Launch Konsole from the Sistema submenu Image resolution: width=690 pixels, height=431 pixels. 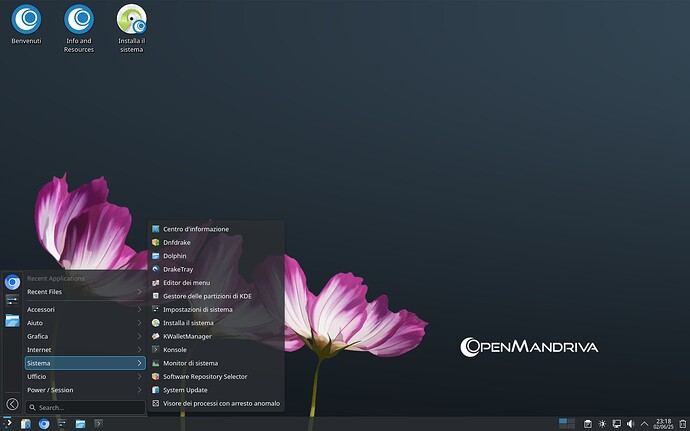[x=216, y=350]
